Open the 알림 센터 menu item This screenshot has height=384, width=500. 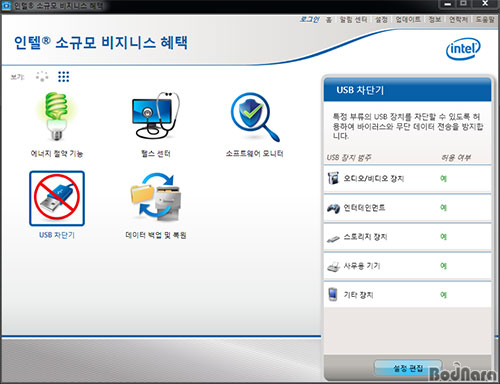point(353,20)
